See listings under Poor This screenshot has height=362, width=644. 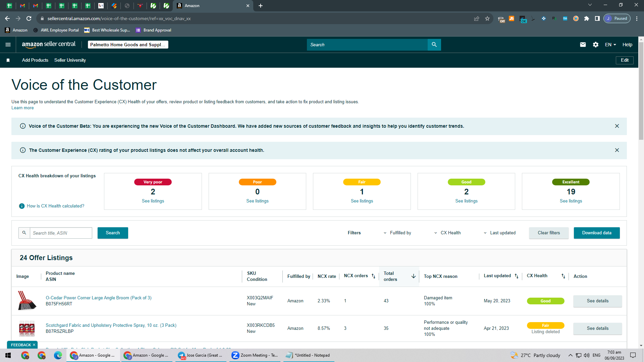click(x=257, y=201)
